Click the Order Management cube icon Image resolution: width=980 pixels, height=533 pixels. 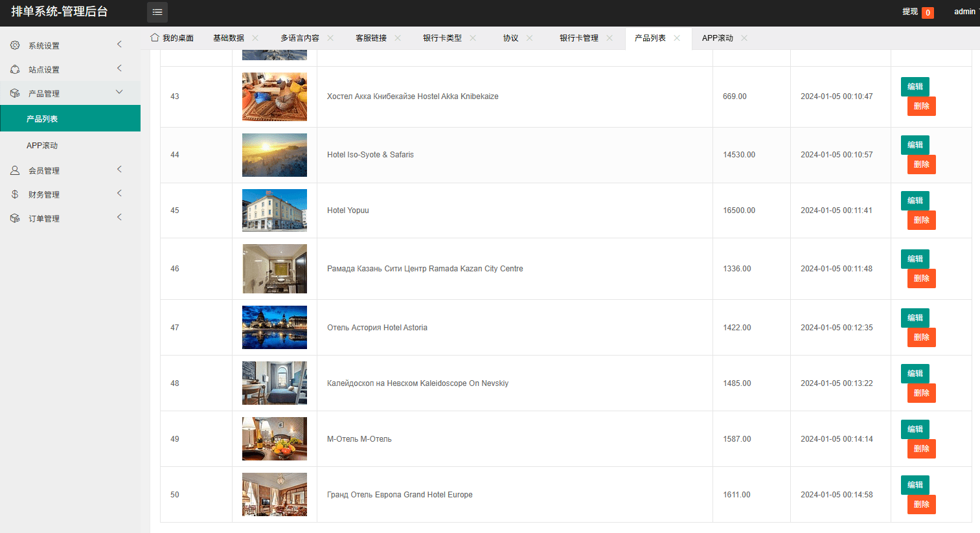click(15, 218)
